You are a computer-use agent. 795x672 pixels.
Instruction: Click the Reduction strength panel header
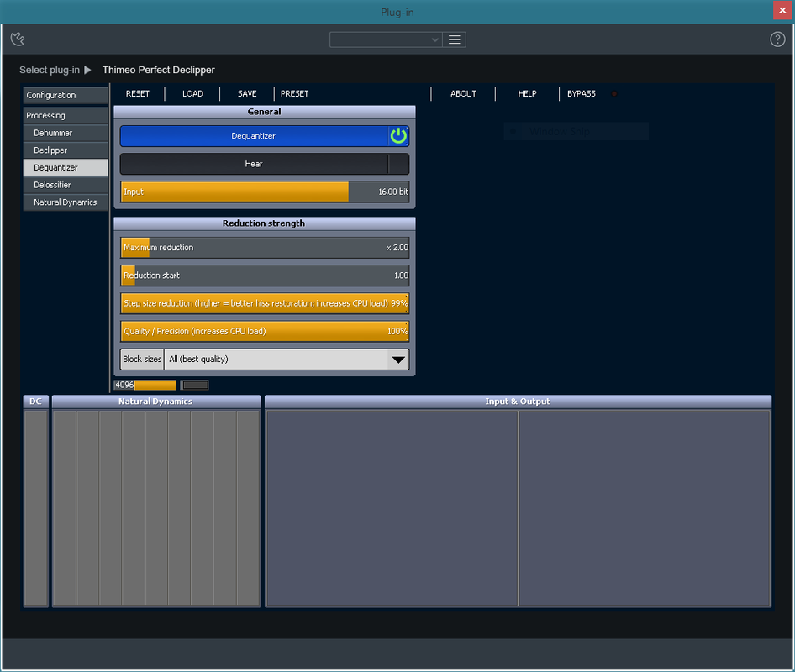265,223
